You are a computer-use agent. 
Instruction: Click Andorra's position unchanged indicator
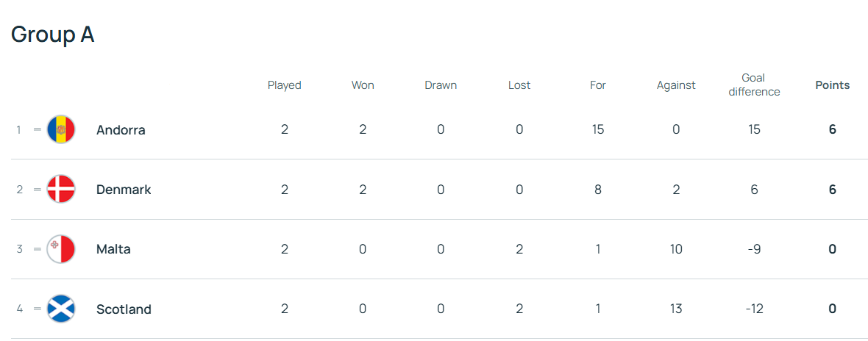38,129
